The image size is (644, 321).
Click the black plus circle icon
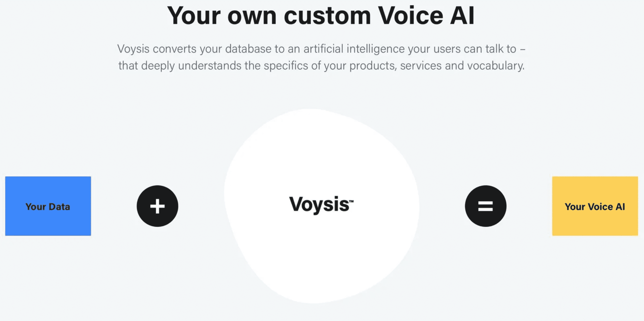(157, 206)
